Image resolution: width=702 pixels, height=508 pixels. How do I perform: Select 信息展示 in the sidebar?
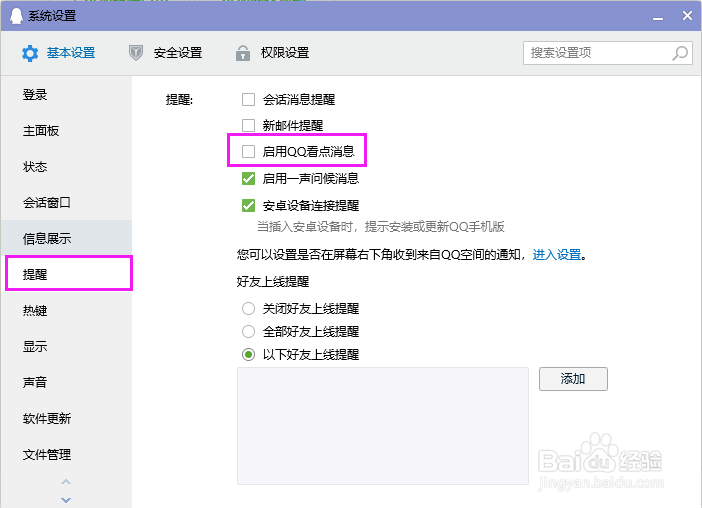66,238
